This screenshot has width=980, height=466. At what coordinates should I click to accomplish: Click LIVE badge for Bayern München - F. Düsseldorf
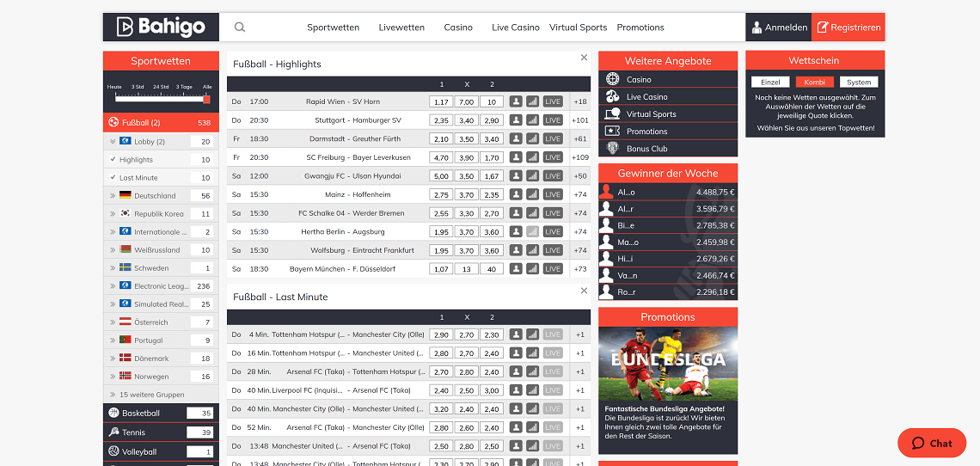(553, 269)
